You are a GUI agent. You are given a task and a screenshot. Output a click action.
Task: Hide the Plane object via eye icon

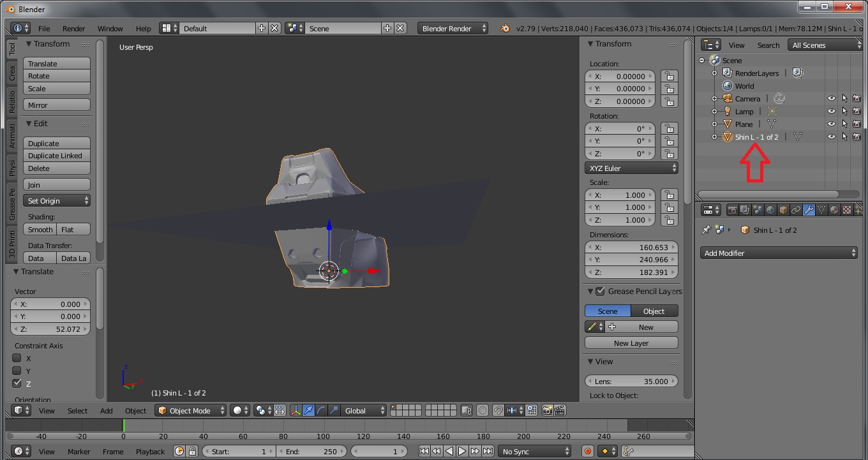pos(831,124)
